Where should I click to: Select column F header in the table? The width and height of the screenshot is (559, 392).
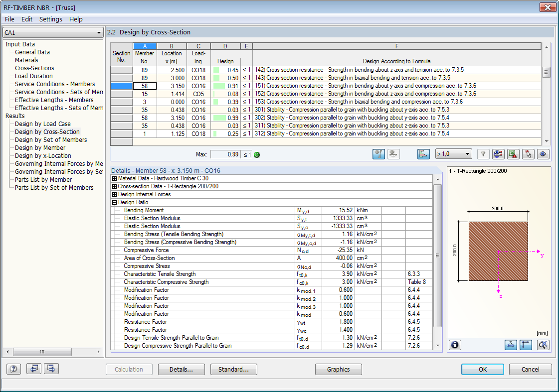(x=397, y=46)
